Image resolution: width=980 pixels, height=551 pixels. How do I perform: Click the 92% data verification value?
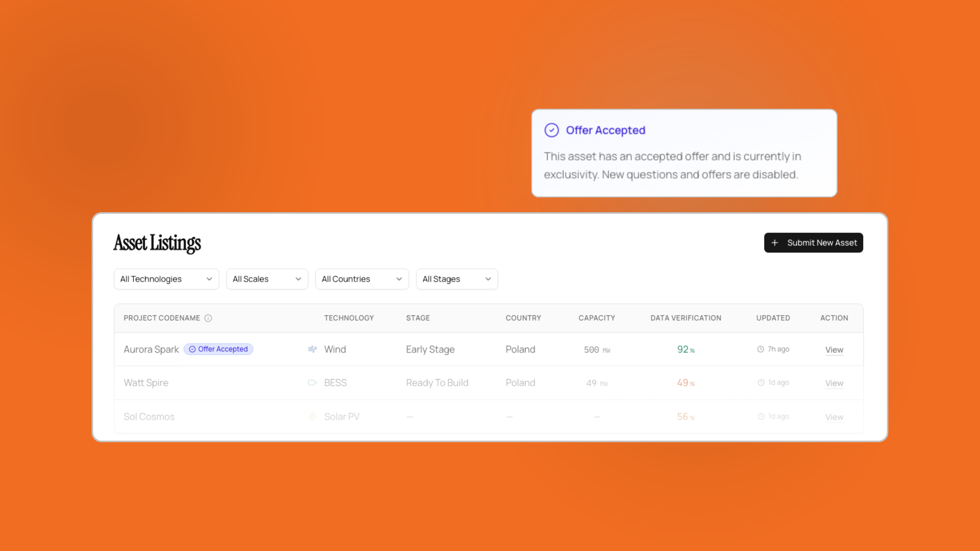tap(685, 349)
